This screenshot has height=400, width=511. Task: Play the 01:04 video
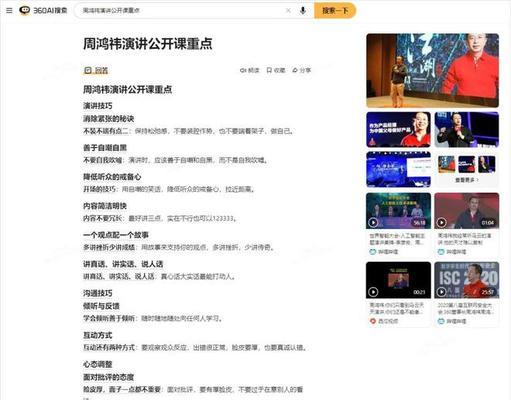pos(467,211)
